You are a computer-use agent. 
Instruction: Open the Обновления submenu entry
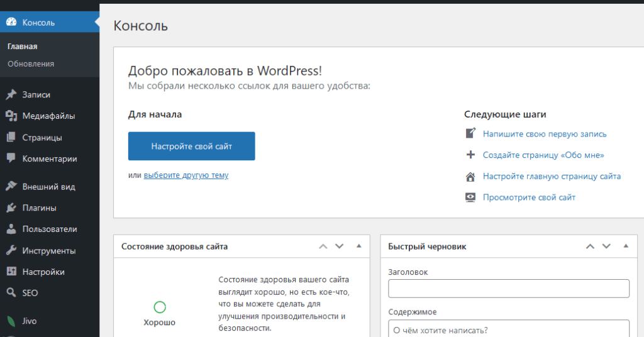pos(31,64)
